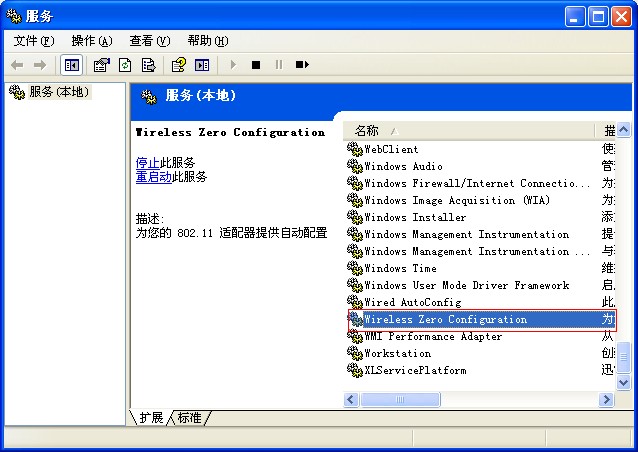This screenshot has width=638, height=452.
Task: Toggle the show/hide console tree button
Action: (x=72, y=65)
